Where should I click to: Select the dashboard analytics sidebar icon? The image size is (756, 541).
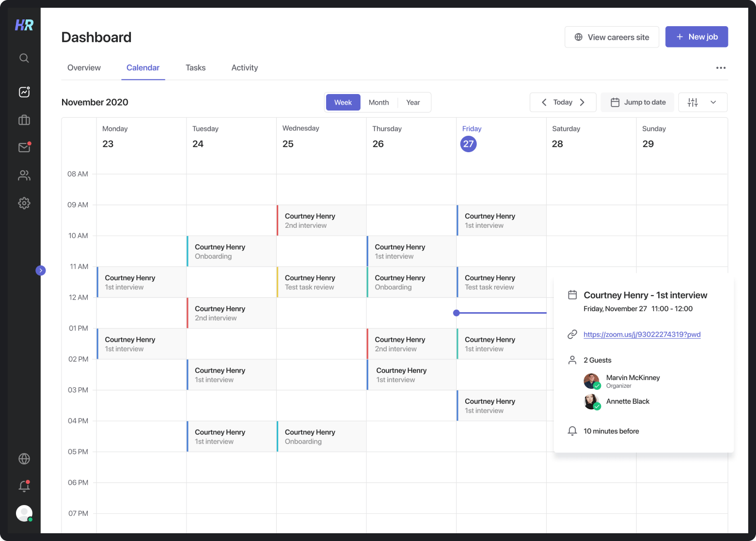point(24,92)
